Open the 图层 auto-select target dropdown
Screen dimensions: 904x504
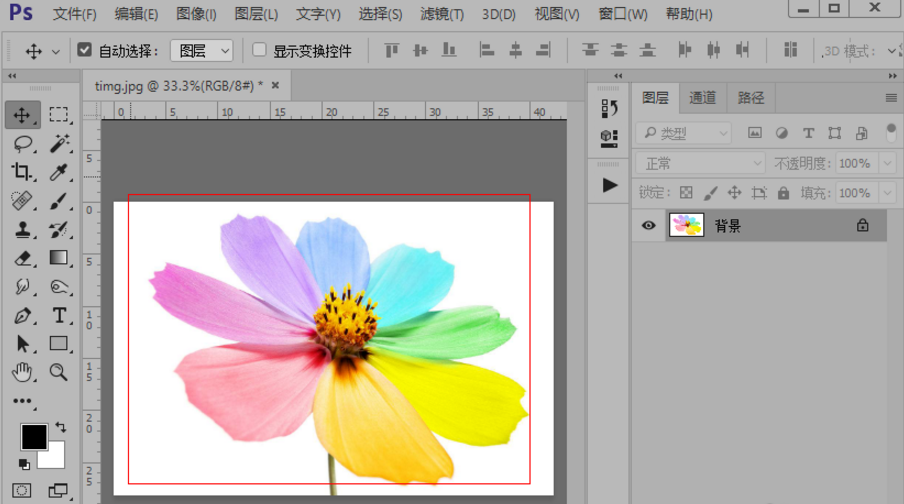[x=201, y=50]
